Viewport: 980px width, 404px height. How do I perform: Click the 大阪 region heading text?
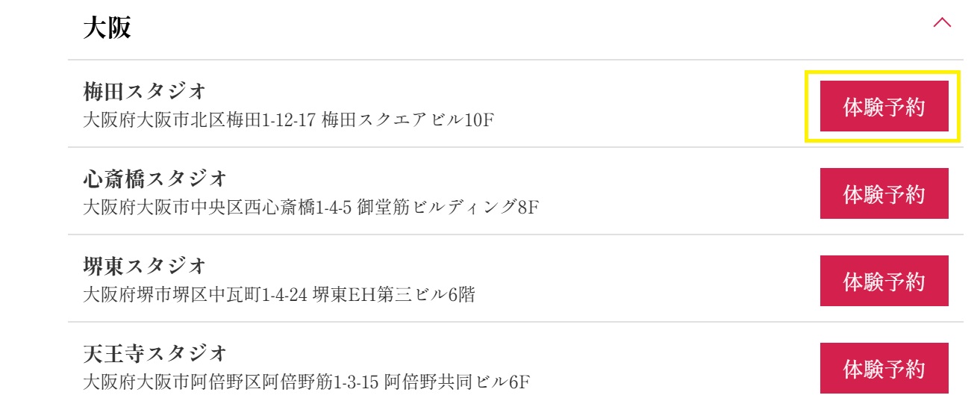tap(107, 28)
